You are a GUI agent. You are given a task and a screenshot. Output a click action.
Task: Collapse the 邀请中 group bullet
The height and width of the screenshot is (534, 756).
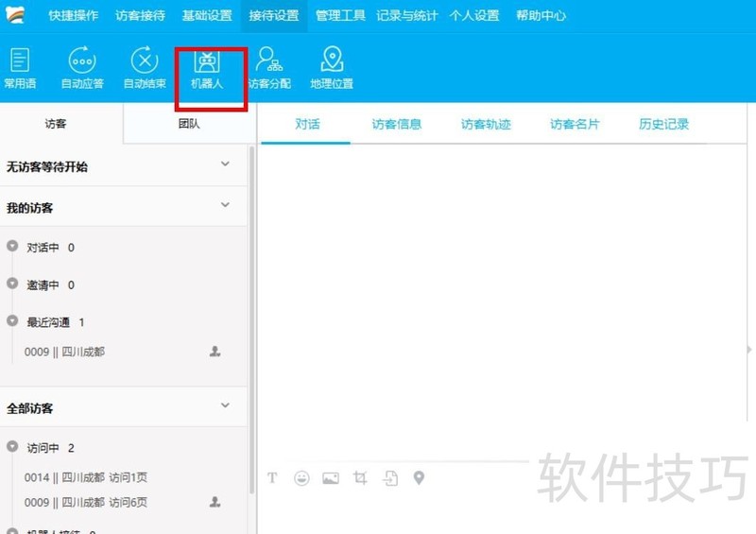pos(12,284)
